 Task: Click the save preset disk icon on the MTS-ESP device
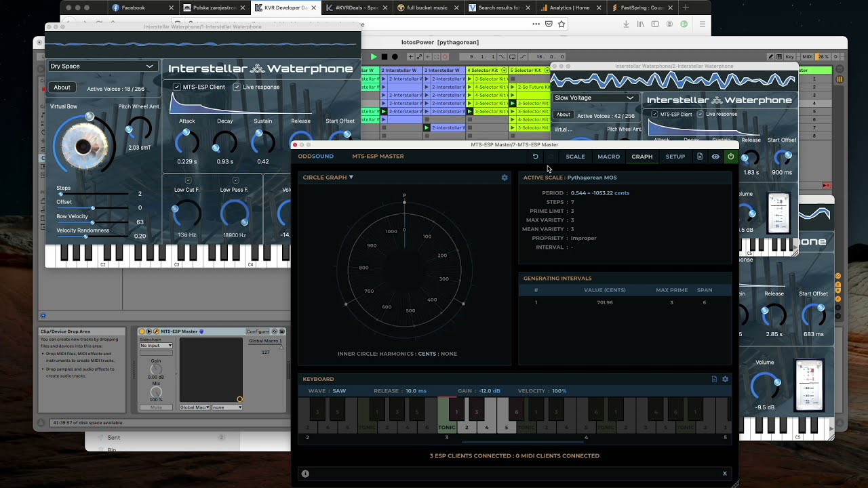[283, 331]
